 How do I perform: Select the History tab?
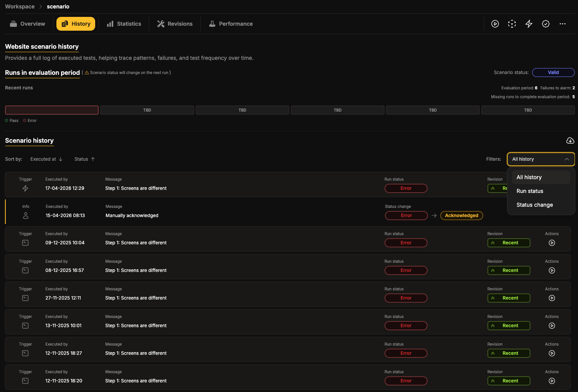pos(76,24)
